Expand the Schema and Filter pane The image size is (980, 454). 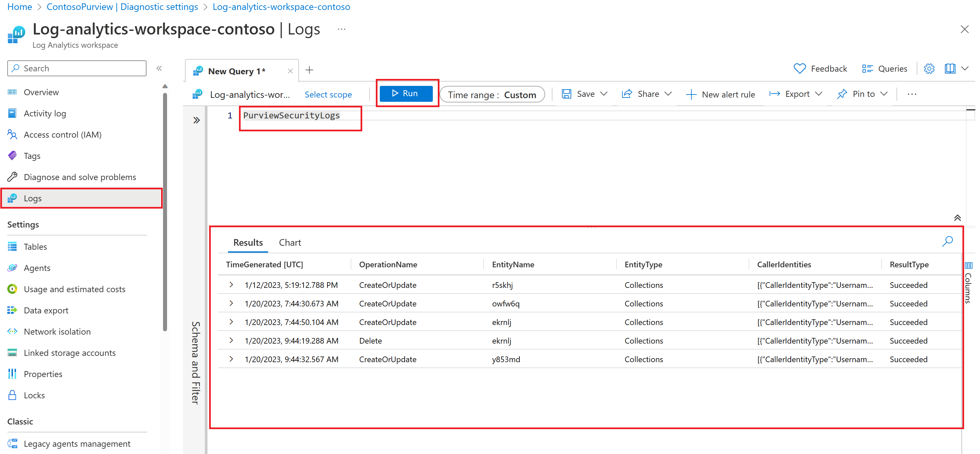pyautogui.click(x=196, y=120)
